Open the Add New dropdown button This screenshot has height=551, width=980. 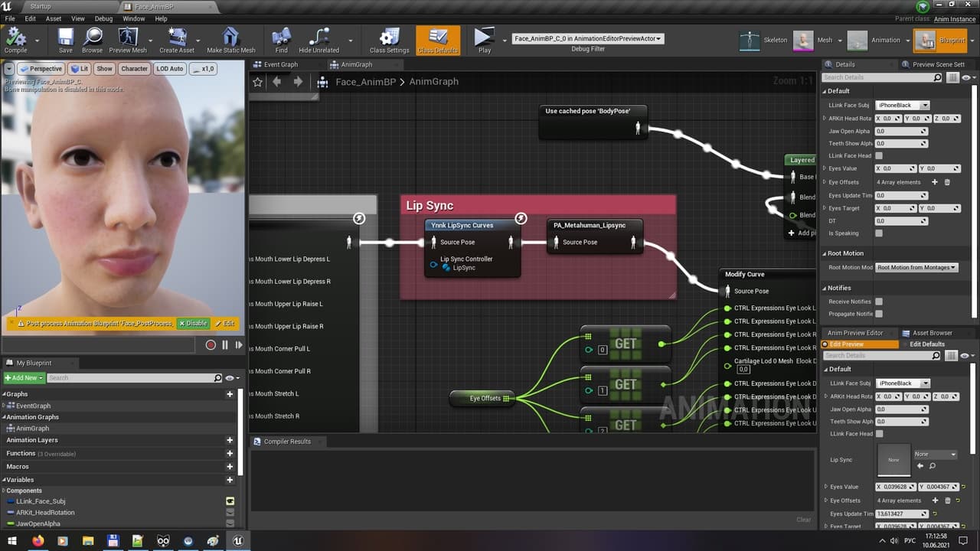click(24, 378)
